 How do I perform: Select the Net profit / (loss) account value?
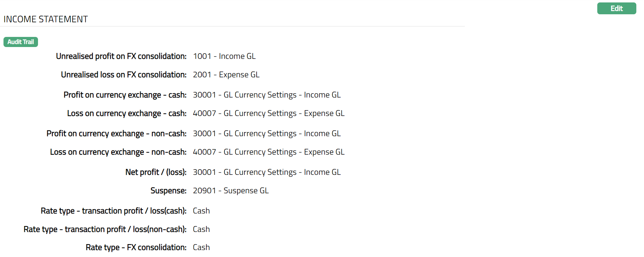tap(267, 172)
